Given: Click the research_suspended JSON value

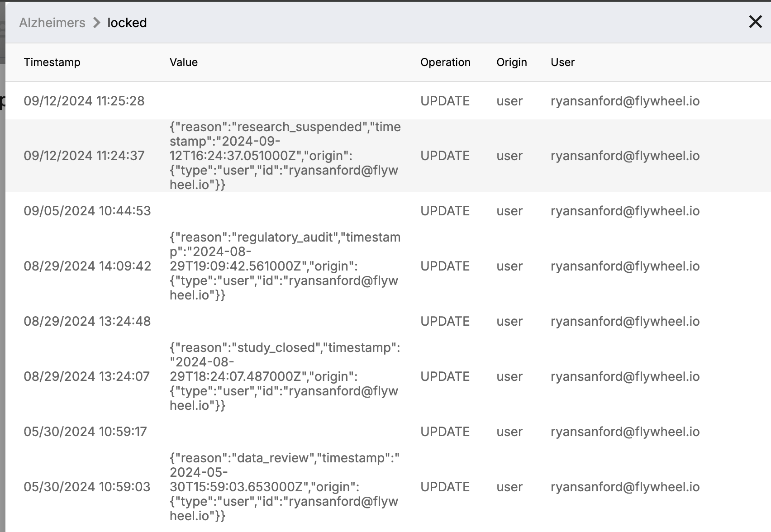Looking at the screenshot, I should coord(285,156).
